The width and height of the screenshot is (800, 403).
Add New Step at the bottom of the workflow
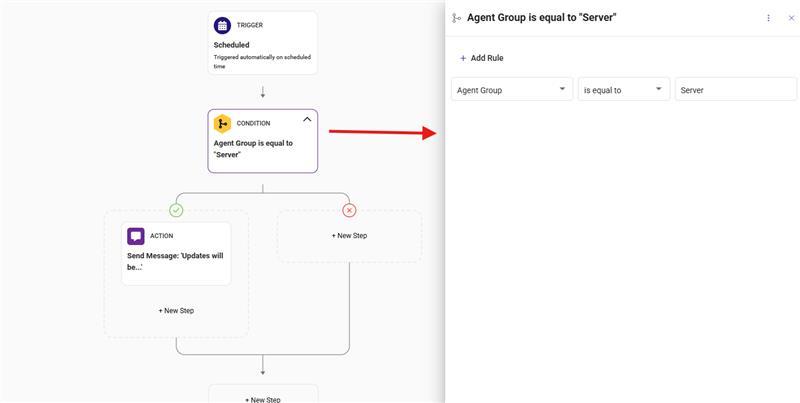[262, 399]
